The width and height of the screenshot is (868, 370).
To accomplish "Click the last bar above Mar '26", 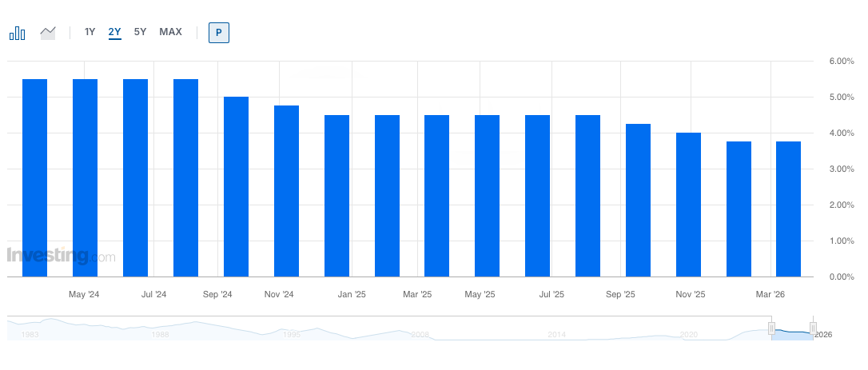I will [788, 209].
